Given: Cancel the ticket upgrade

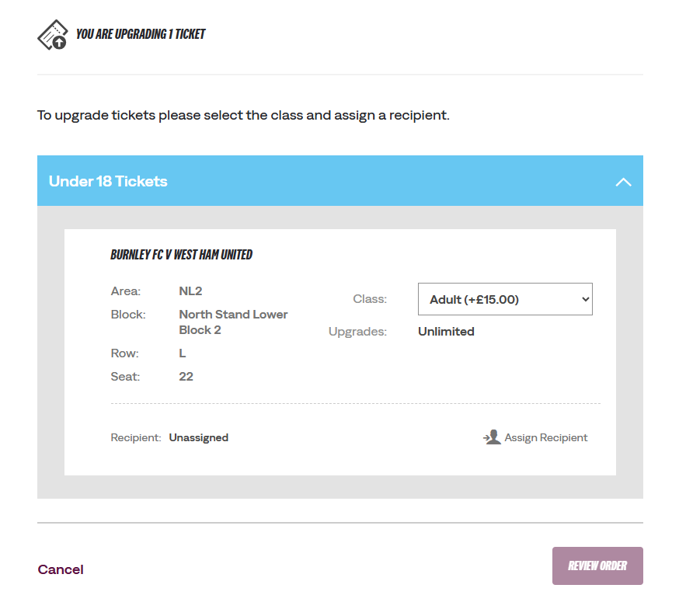Looking at the screenshot, I should tap(61, 569).
